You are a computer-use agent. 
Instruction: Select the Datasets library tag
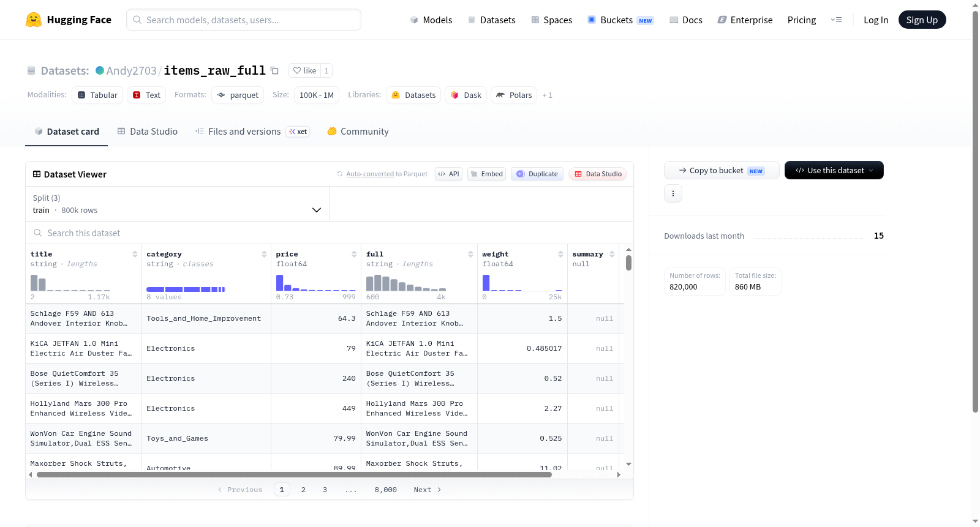413,95
